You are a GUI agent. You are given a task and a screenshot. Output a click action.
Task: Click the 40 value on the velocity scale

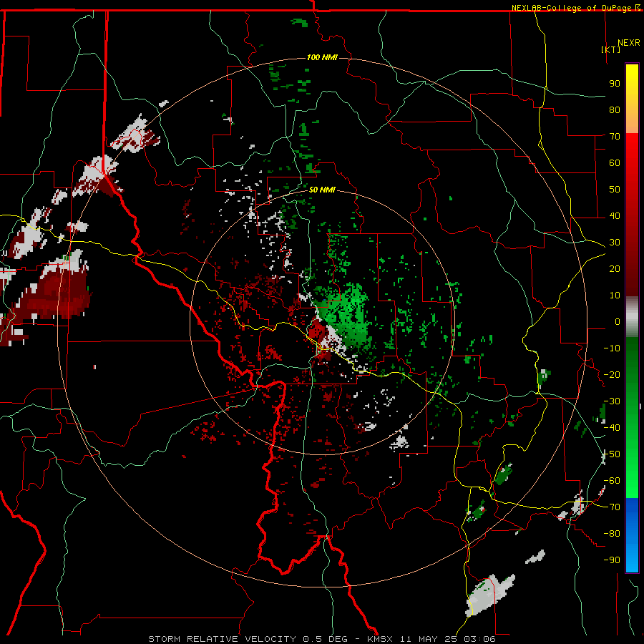(615, 215)
